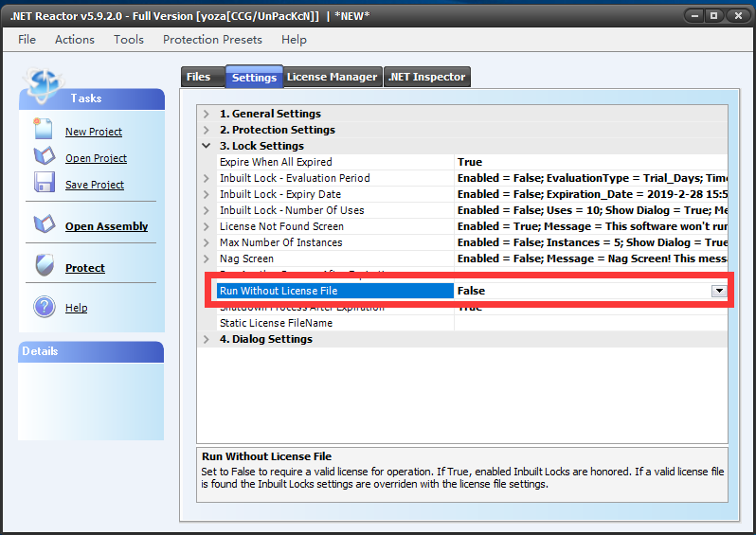Open the Protection Presets menu
The image size is (756, 535).
[212, 40]
